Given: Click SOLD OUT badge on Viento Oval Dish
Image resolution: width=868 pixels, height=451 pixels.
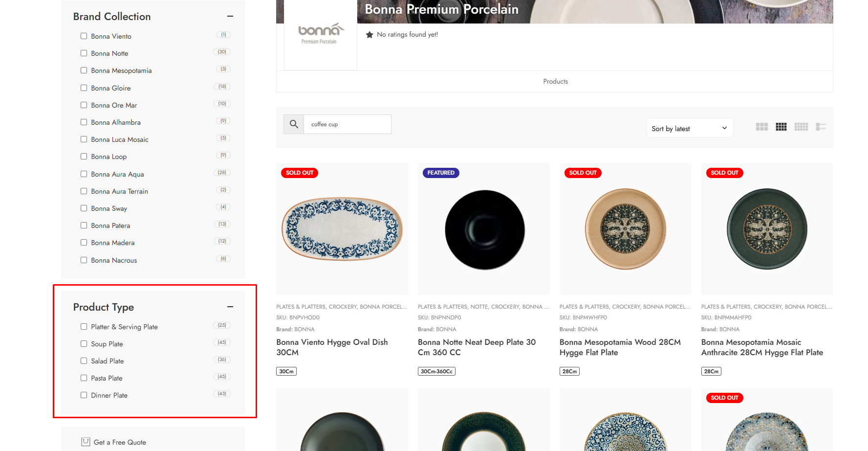Looking at the screenshot, I should click(x=300, y=173).
